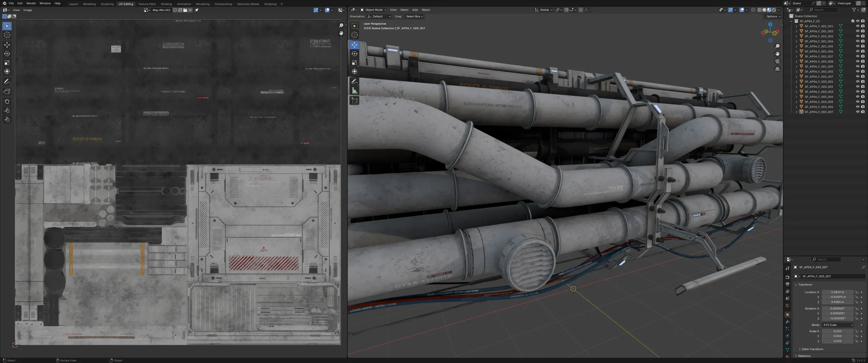Switch to the Shading workspace tab
The width and height of the screenshot is (868, 363).
166,4
